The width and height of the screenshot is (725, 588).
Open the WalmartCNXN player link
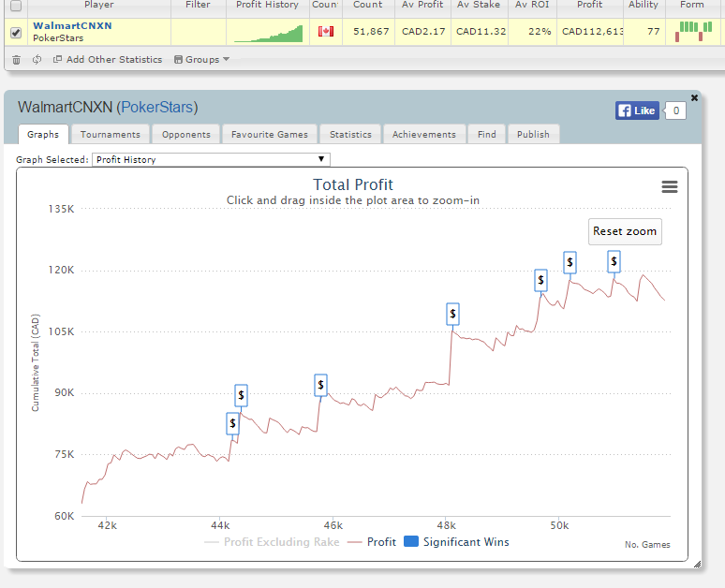point(72,26)
